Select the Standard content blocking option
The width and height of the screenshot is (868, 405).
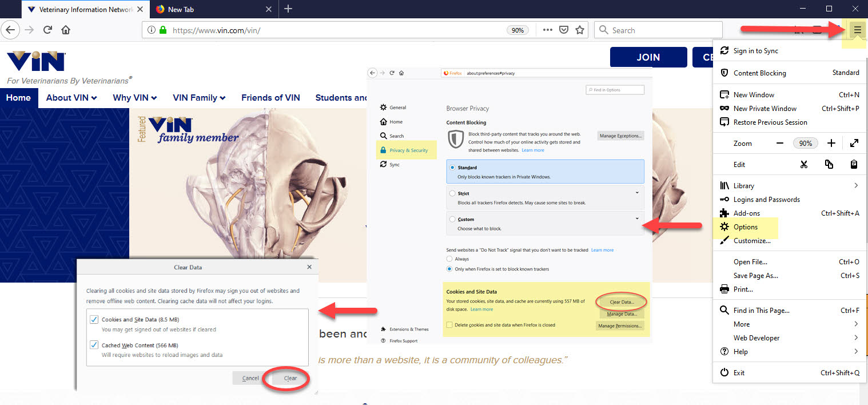click(546, 172)
